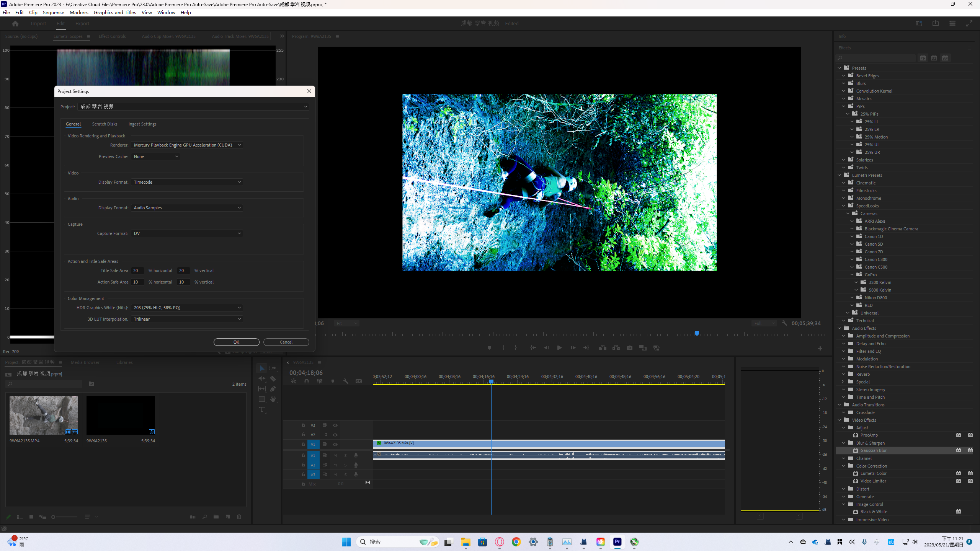Open the Sequence menu

[x=53, y=12]
